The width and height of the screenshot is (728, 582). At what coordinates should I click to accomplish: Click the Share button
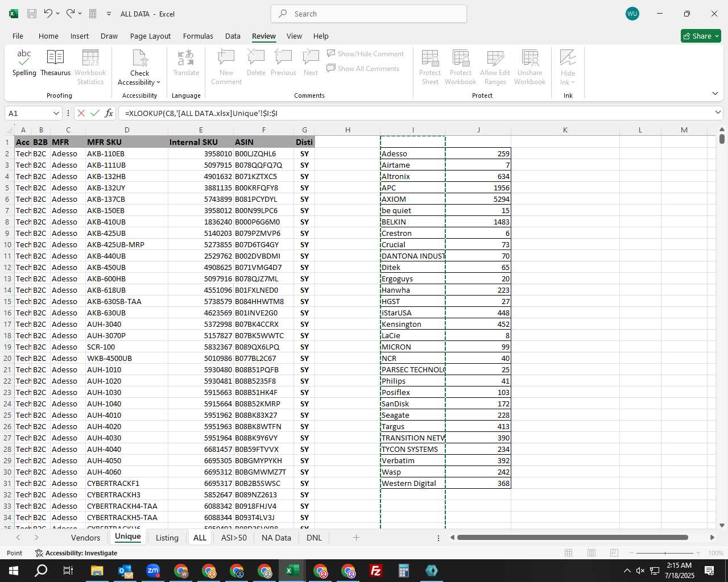coord(701,36)
